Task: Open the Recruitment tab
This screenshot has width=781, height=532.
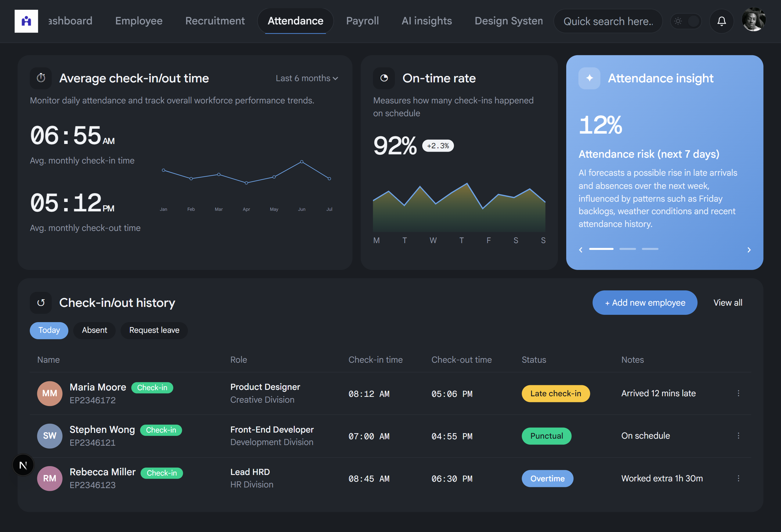Action: coord(215,21)
